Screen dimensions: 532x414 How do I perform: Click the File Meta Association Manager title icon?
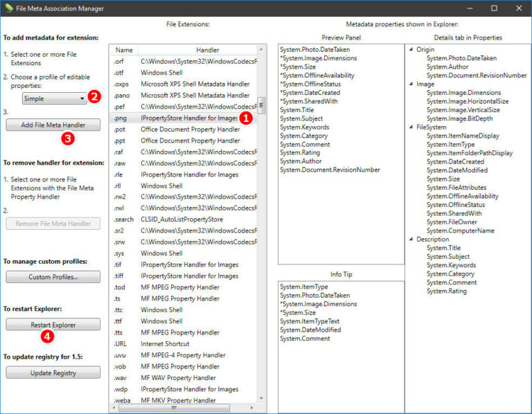click(9, 8)
